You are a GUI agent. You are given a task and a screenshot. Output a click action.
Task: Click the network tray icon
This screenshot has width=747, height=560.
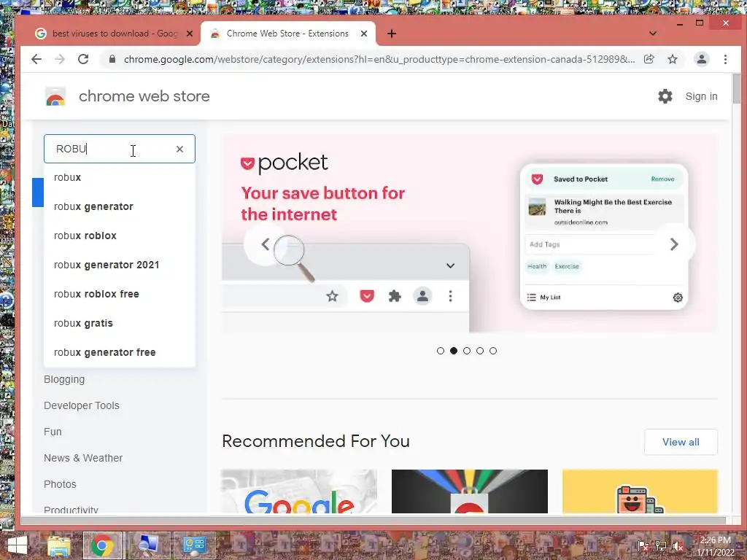click(x=661, y=545)
